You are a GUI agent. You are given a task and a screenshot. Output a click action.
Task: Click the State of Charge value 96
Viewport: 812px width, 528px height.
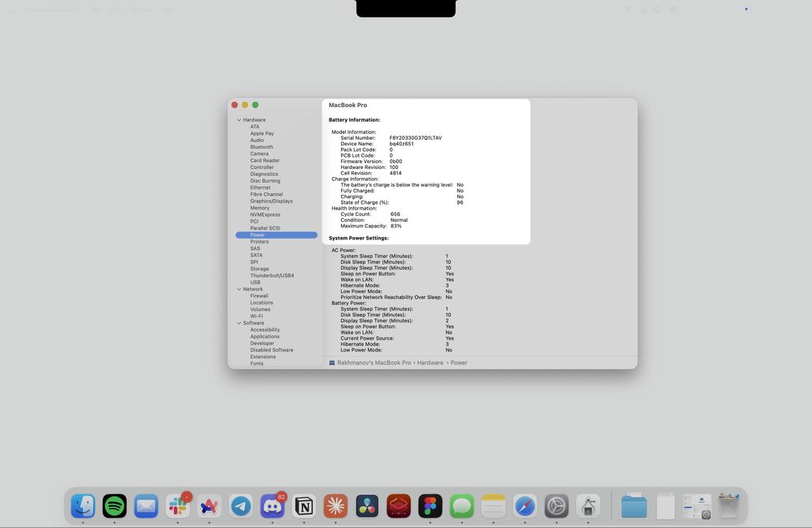(x=460, y=202)
